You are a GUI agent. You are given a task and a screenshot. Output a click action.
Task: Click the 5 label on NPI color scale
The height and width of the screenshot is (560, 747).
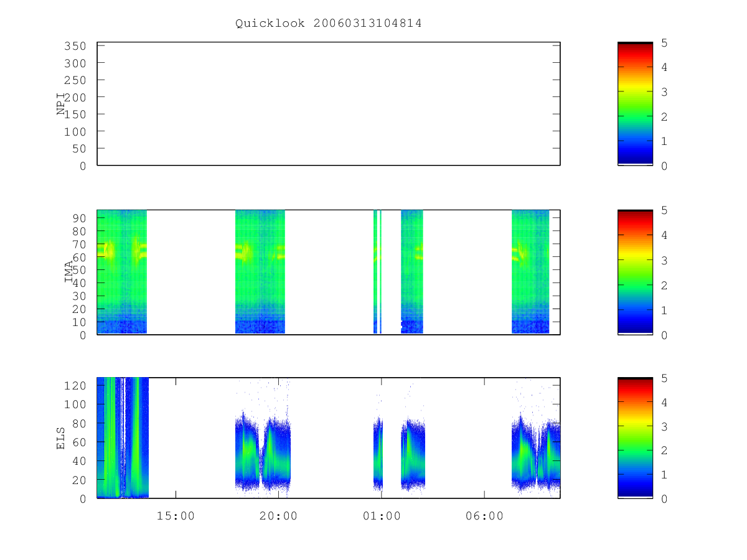[665, 43]
